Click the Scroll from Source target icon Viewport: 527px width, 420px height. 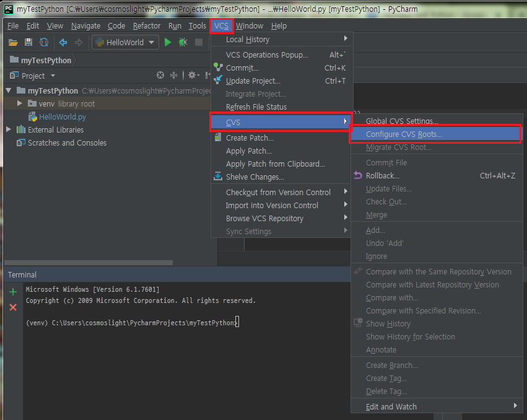point(160,76)
